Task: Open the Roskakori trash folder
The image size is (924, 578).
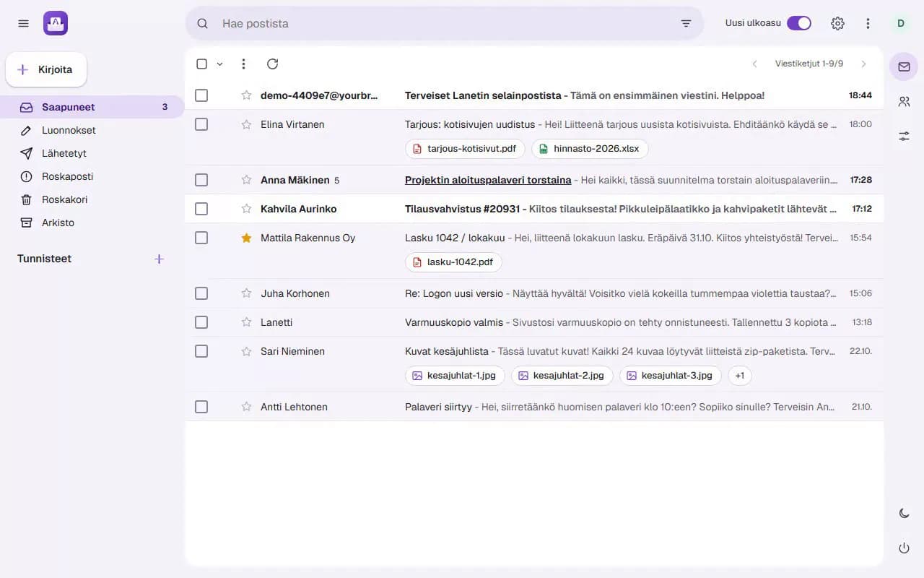Action: tap(92, 199)
